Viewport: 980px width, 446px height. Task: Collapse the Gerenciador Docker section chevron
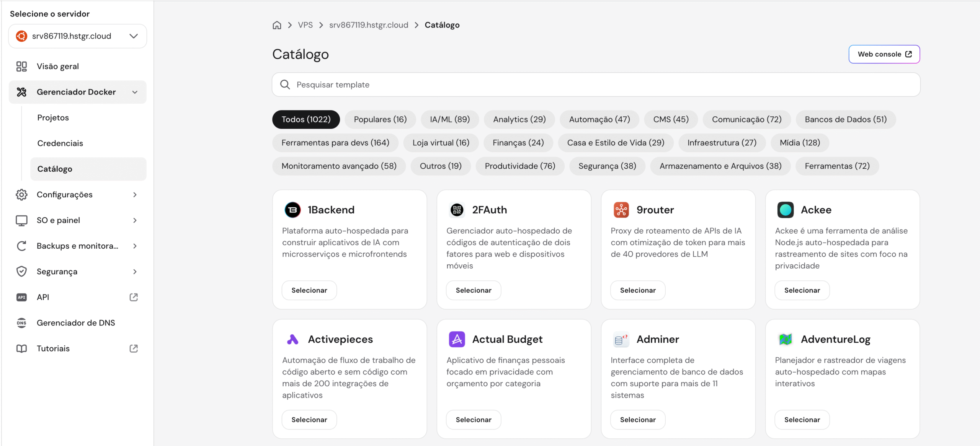[135, 92]
